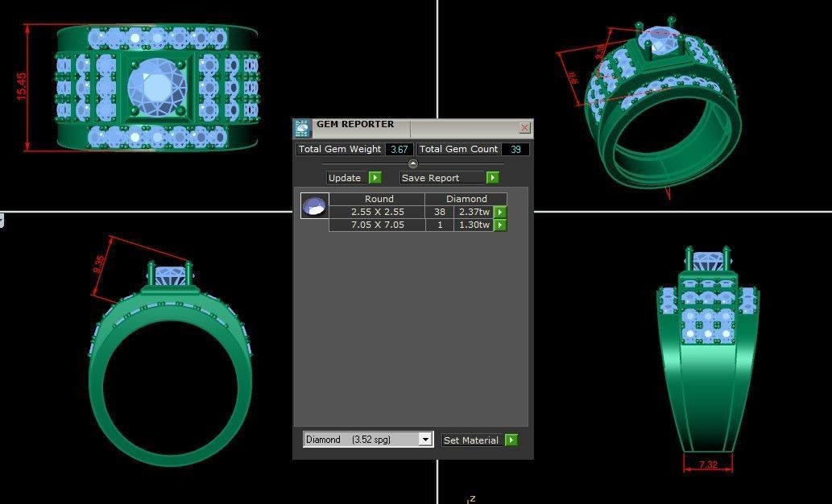Click the Gem Reporter title bar icon
832x504 pixels.
[302, 128]
